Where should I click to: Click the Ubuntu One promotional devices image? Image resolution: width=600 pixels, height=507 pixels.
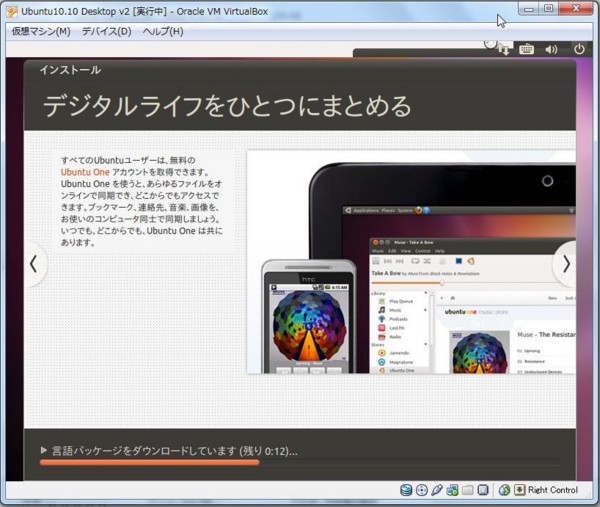coord(411,262)
